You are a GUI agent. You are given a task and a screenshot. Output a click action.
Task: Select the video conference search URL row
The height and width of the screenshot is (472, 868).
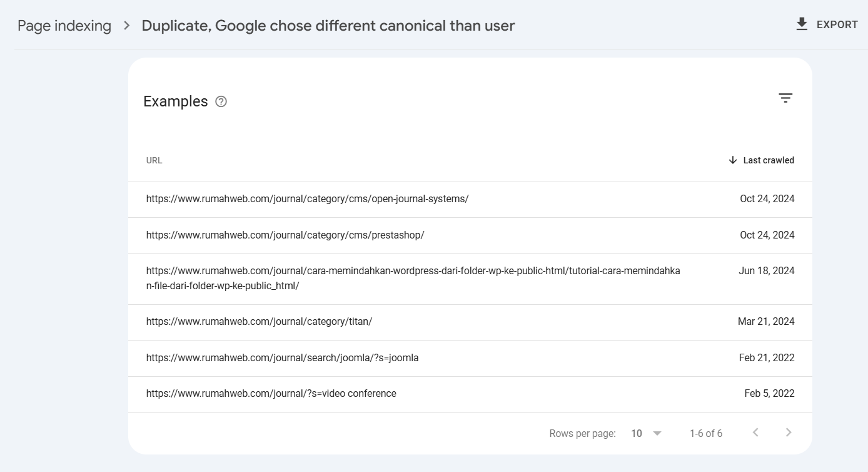point(470,394)
